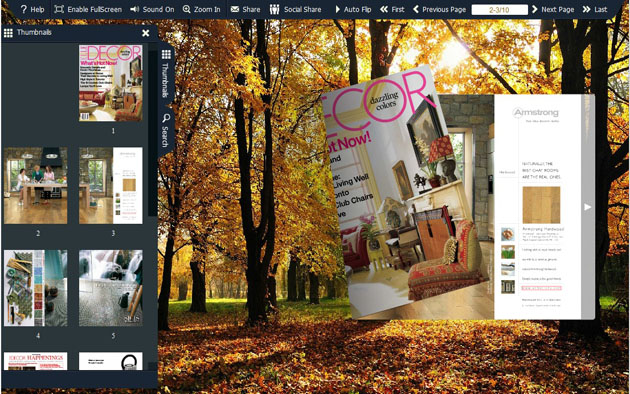This screenshot has width=630, height=394.
Task: Toggle Sound On button
Action: pyautogui.click(x=152, y=9)
